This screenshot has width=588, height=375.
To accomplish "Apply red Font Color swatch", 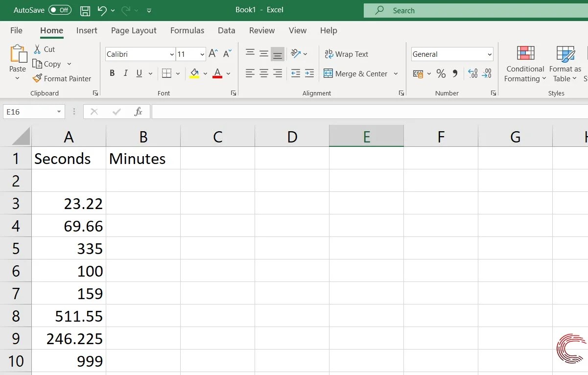I will click(x=218, y=73).
